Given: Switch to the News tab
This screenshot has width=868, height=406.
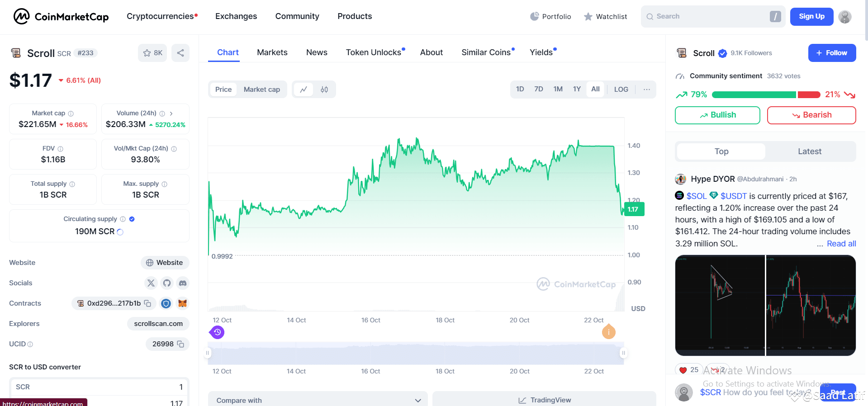Looking at the screenshot, I should coord(317,52).
